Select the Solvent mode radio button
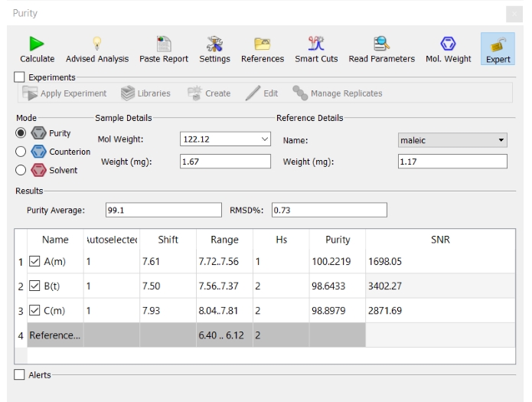The height and width of the screenshot is (402, 532). (x=21, y=170)
